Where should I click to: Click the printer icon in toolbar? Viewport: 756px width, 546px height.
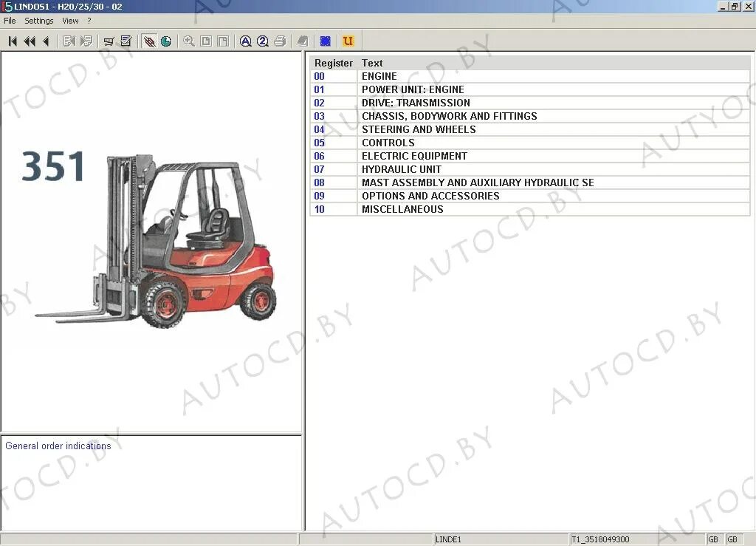tap(280, 41)
